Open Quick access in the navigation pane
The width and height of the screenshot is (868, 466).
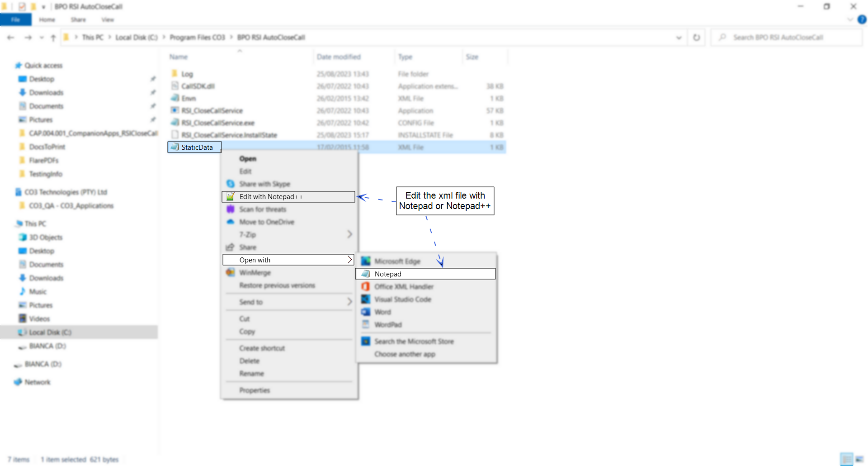pos(43,65)
